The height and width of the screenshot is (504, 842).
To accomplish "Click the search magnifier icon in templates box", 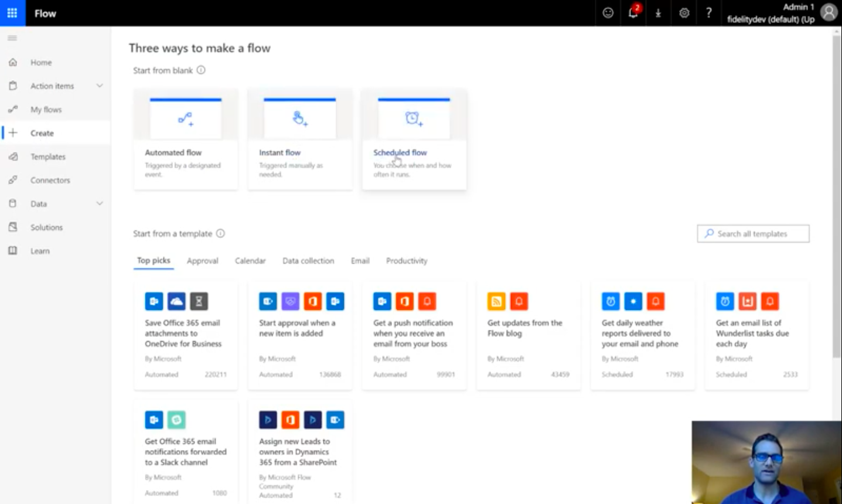I will (x=709, y=233).
